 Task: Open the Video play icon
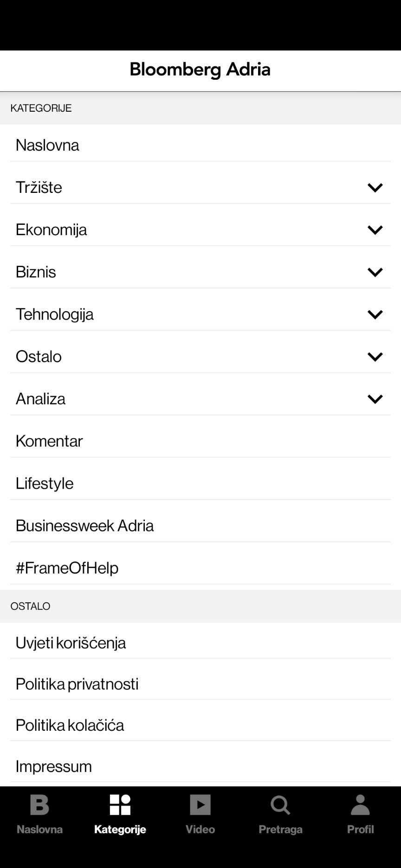click(200, 805)
